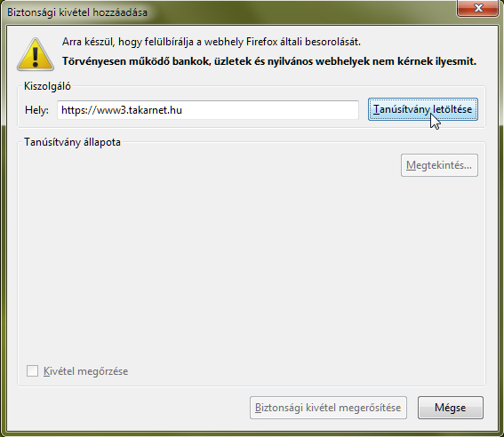Image resolution: width=504 pixels, height=437 pixels.
Task: Click the bold Törvényesen működő bankok warning text
Action: pos(269,61)
